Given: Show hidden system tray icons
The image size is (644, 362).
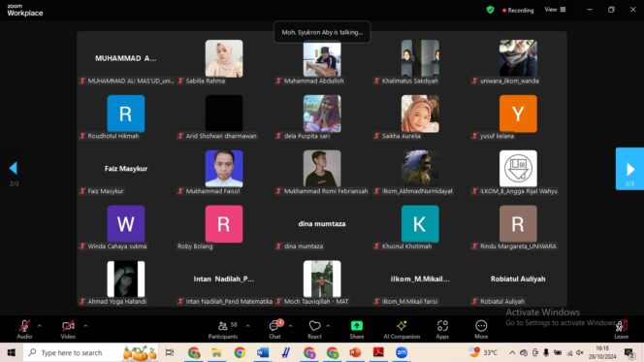Looking at the screenshot, I should 512,352.
